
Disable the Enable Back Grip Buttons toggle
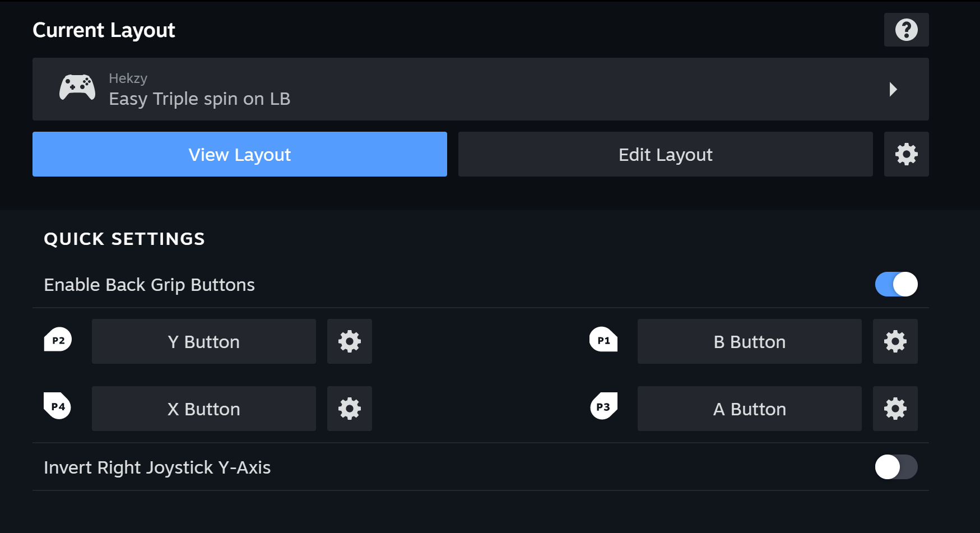coord(896,284)
